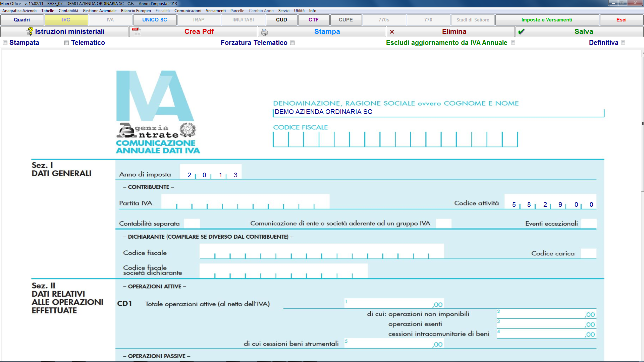The image size is (644, 362).
Task: Open the Versamenti menu
Action: (216, 11)
